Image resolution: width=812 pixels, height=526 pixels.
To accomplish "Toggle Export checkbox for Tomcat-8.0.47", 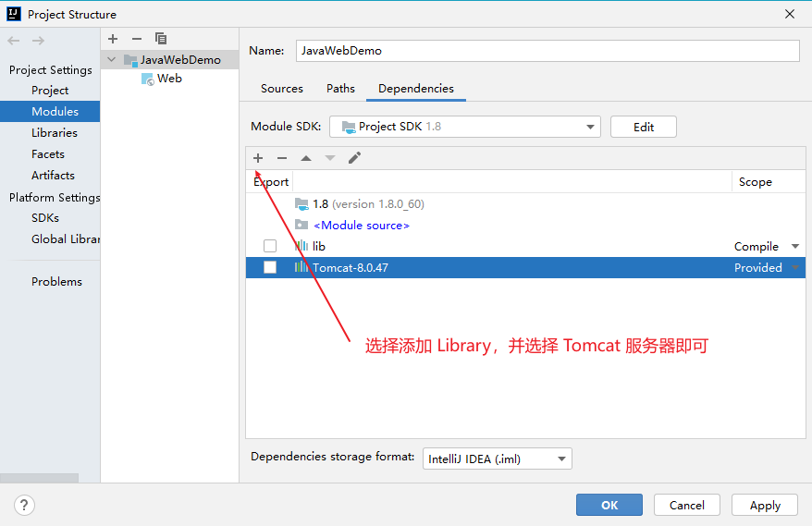I will click(270, 267).
